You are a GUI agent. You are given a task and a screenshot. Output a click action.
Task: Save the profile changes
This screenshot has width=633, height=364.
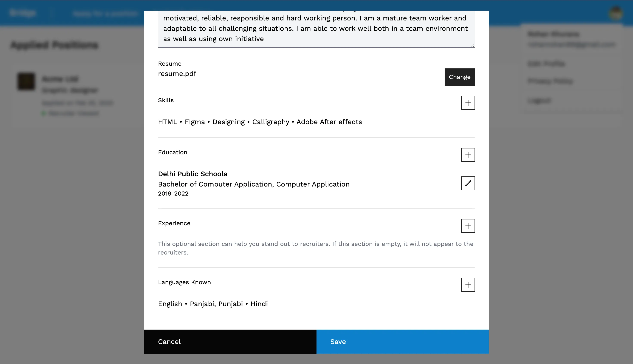click(402, 341)
